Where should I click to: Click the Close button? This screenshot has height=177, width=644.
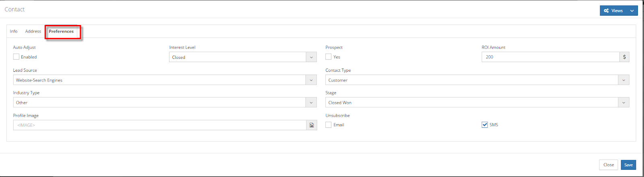click(608, 165)
